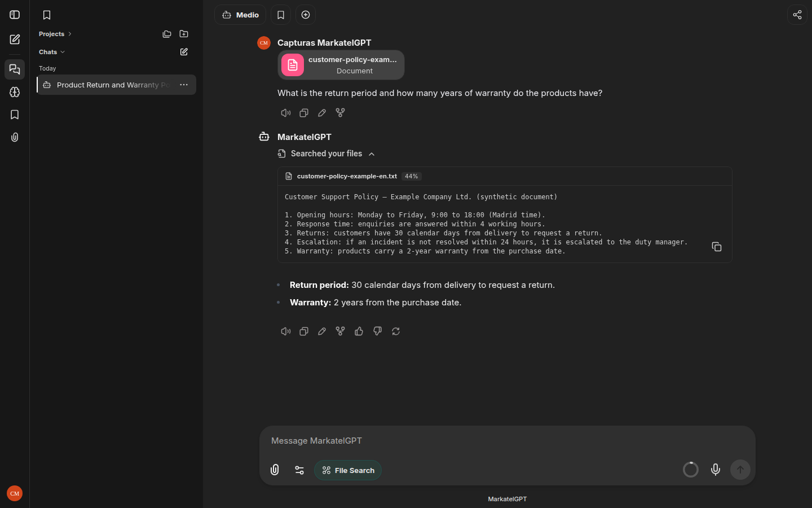
Task: Collapse the Chats section
Action: pyautogui.click(x=52, y=52)
